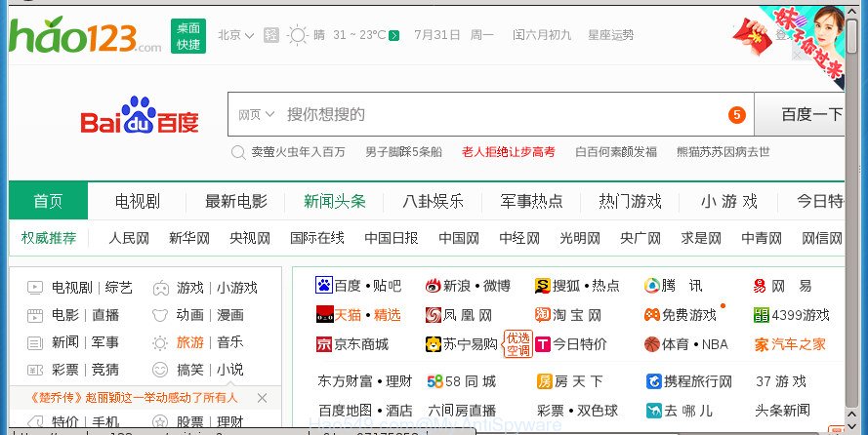Viewport: 868px width, 435px height.
Task: Click the 免费游戏 gamepad icon
Action: [x=652, y=315]
